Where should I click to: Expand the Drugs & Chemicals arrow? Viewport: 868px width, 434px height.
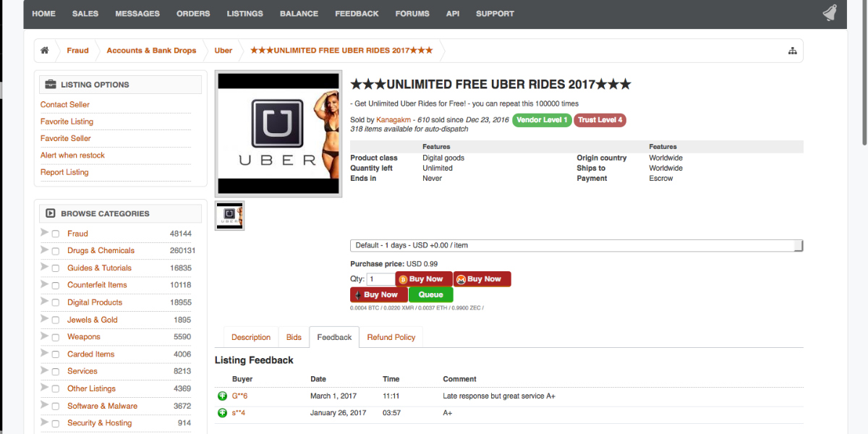[x=45, y=250]
